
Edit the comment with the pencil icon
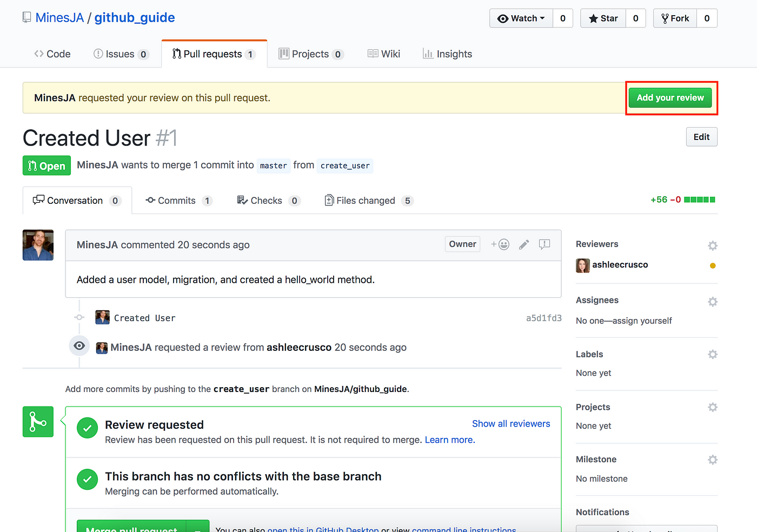coord(524,244)
